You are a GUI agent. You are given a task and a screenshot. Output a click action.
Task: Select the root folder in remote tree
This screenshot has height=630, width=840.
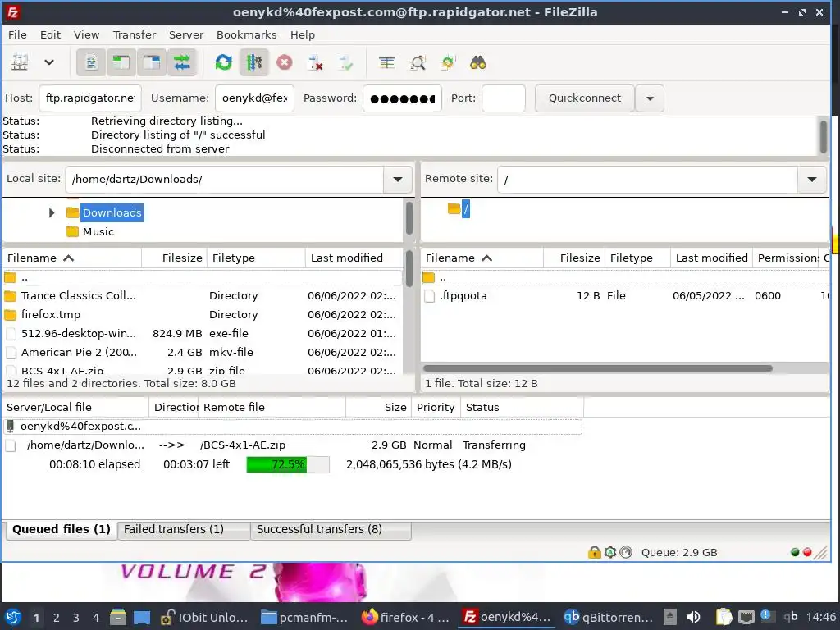pyautogui.click(x=466, y=208)
